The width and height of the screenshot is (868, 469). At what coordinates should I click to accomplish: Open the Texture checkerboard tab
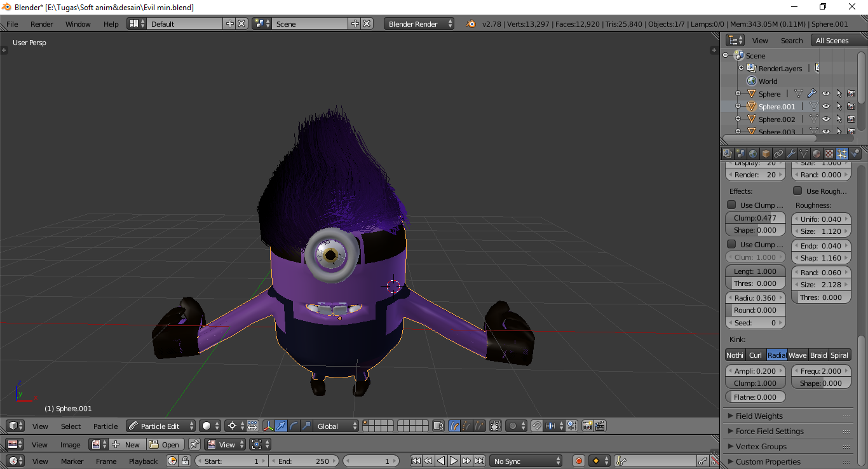[829, 154]
